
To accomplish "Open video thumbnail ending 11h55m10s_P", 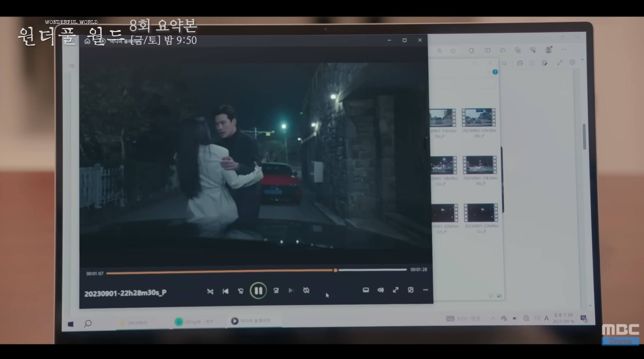I will point(443,123).
